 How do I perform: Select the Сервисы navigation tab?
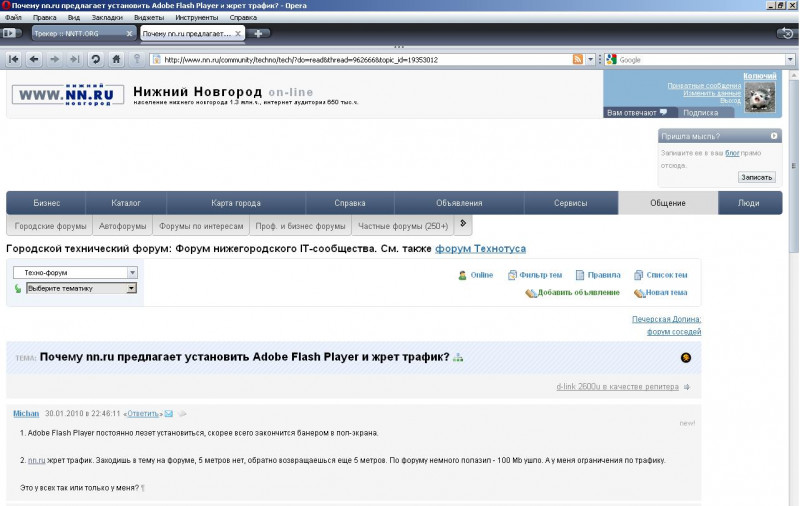pos(570,203)
